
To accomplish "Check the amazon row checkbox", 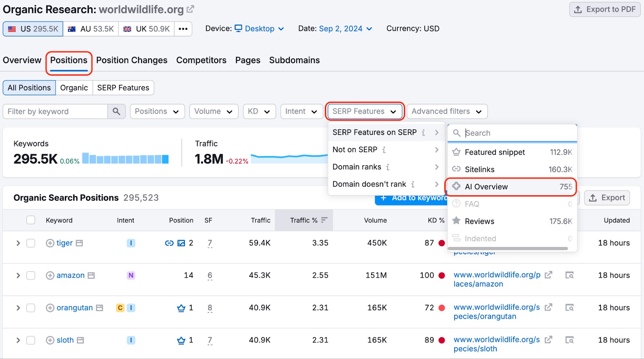I will click(x=31, y=276).
